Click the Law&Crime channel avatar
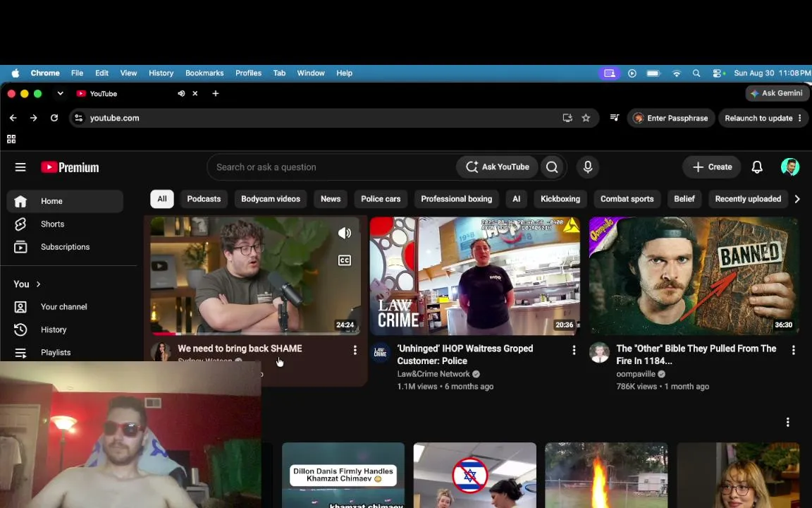 click(380, 353)
